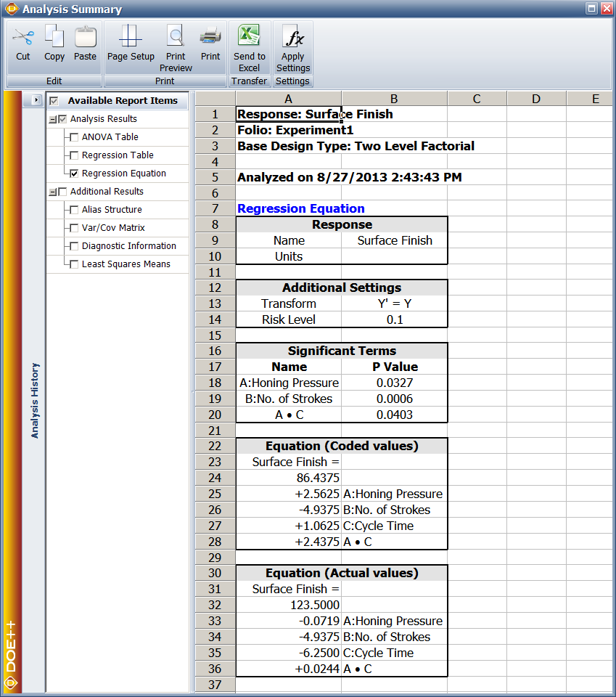Click coded coefficient +2.5625
The height and width of the screenshot is (697, 616).
point(289,494)
